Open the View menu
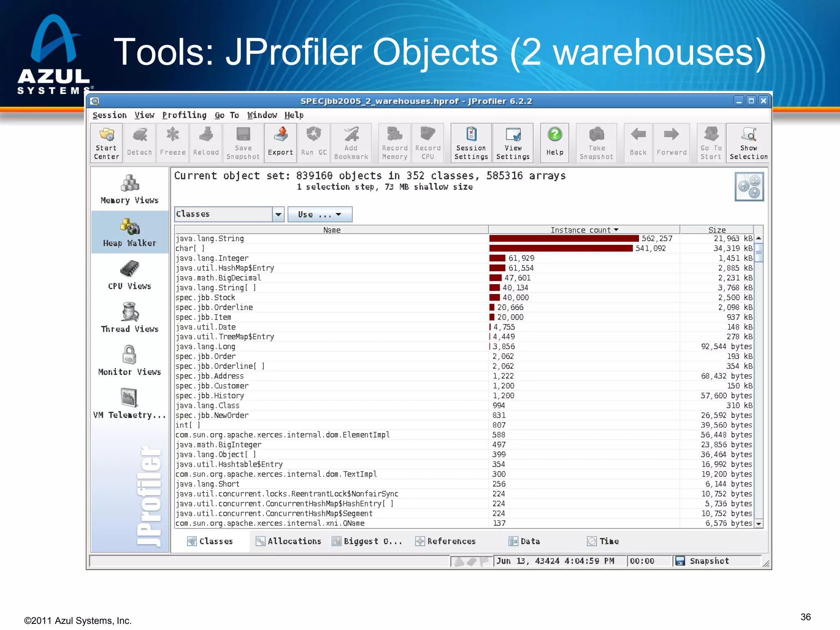 coord(144,115)
